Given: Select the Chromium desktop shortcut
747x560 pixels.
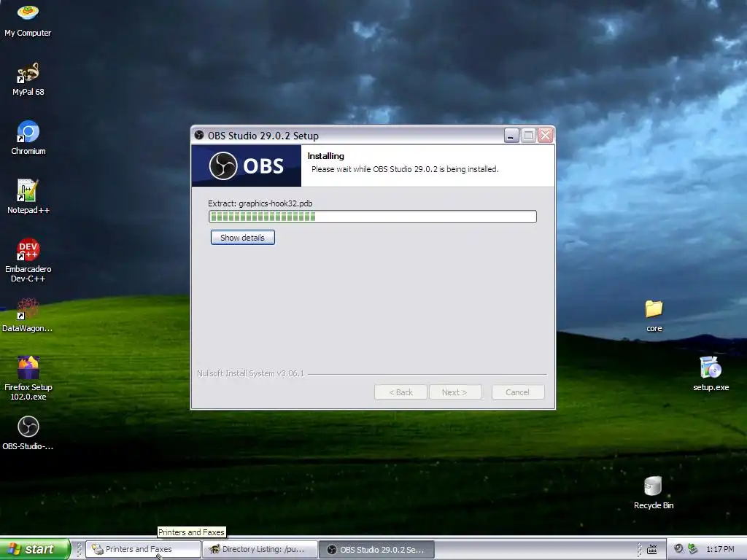Looking at the screenshot, I should pos(28,138).
